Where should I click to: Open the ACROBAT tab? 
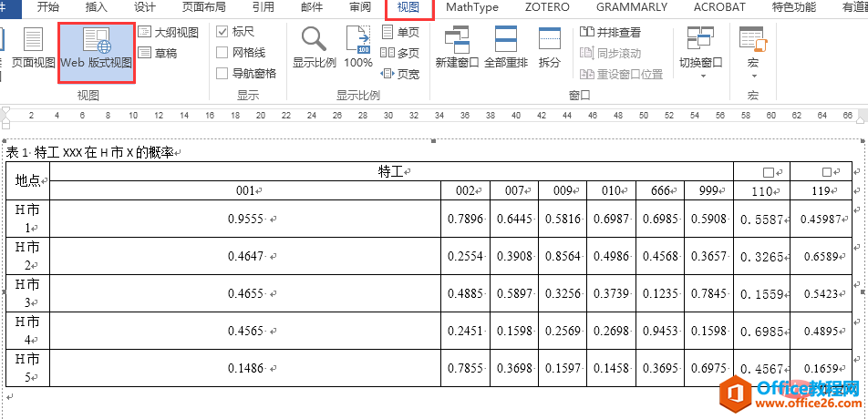(719, 7)
